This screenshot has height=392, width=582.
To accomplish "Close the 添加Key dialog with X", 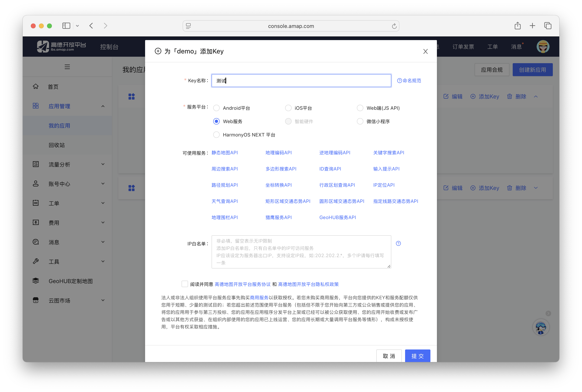I will [x=425, y=51].
